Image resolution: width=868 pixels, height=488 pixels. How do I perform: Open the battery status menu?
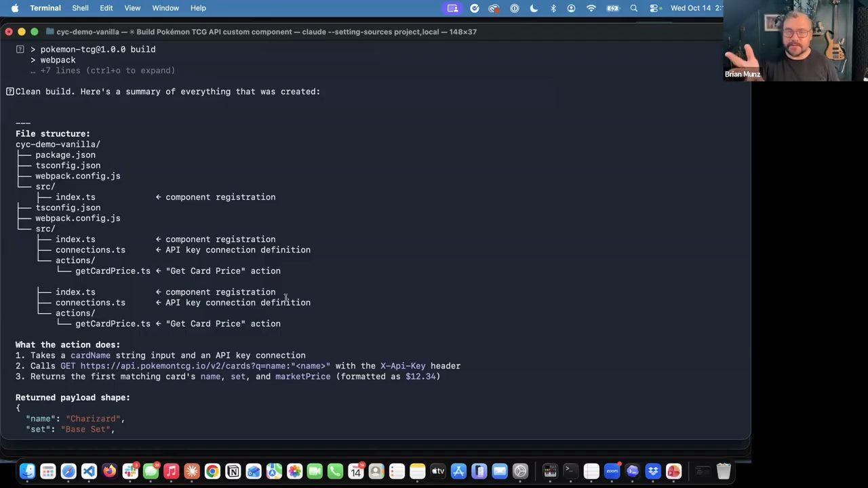(613, 8)
